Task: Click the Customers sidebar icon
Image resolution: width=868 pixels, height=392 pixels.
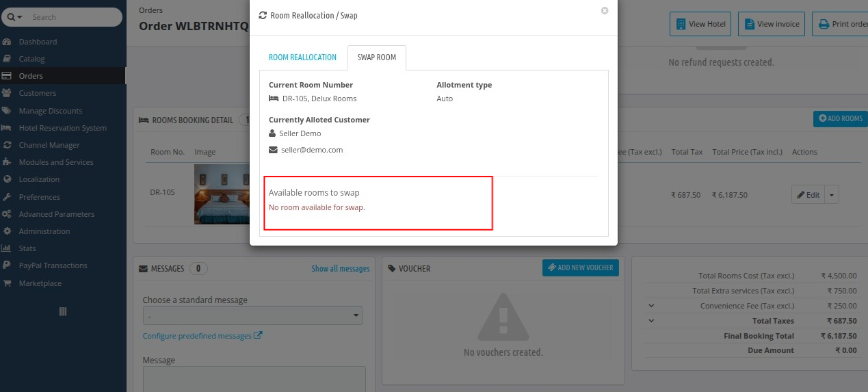Action: pyautogui.click(x=7, y=93)
